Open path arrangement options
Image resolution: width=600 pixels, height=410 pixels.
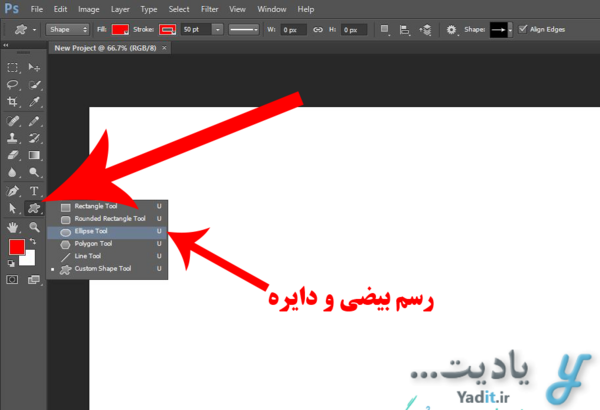coord(425,29)
